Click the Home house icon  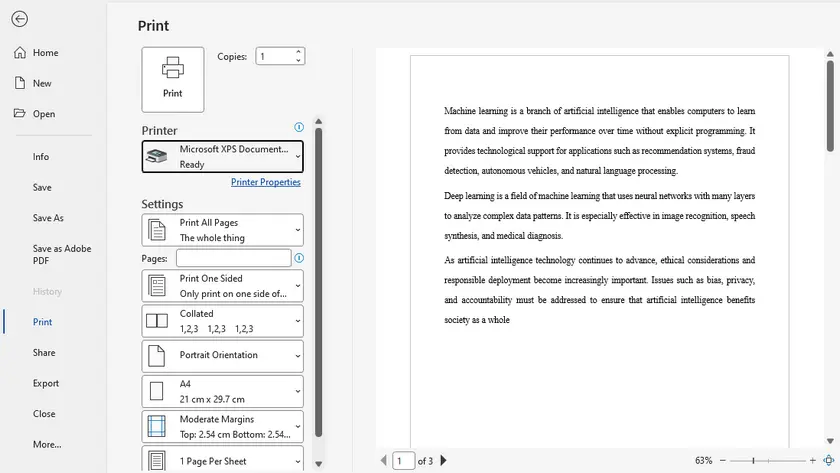[x=20, y=52]
